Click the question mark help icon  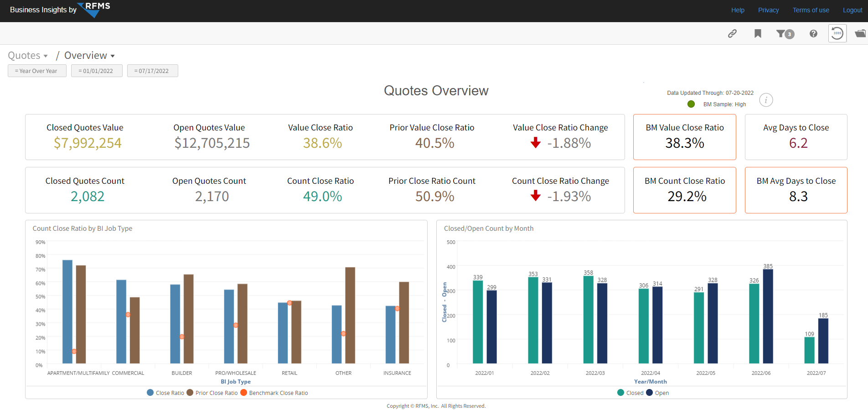[x=813, y=33]
